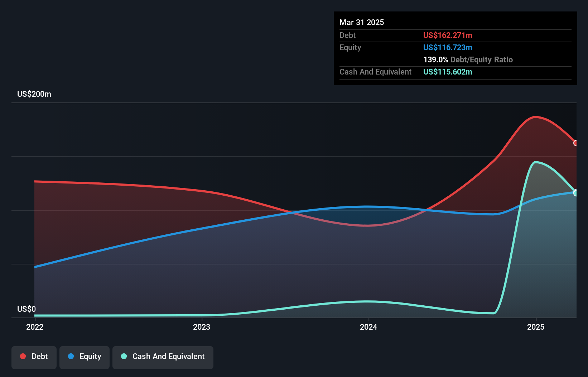Click the 2024 x-axis label
This screenshot has height=377, width=588.
[368, 327]
